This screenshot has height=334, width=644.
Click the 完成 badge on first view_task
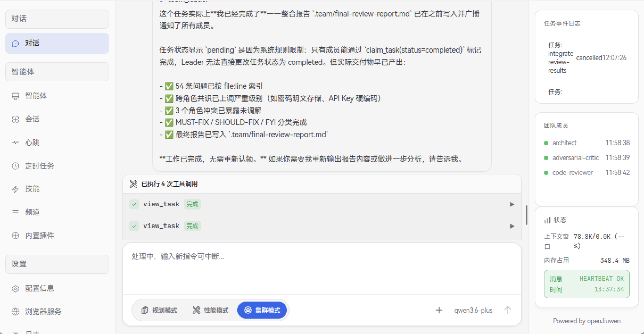tap(192, 204)
